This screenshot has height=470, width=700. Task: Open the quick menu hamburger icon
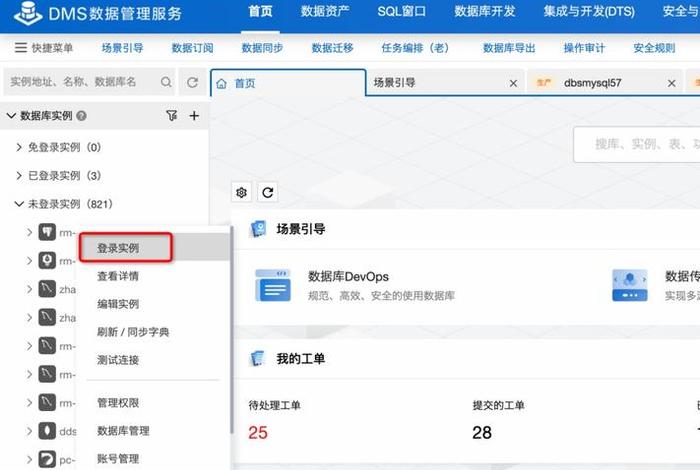click(x=21, y=47)
